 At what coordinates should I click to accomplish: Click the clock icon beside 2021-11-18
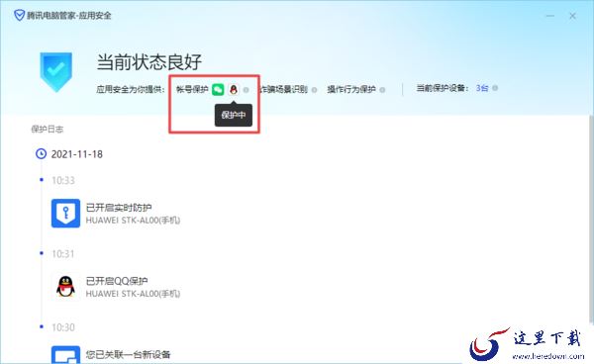[41, 154]
